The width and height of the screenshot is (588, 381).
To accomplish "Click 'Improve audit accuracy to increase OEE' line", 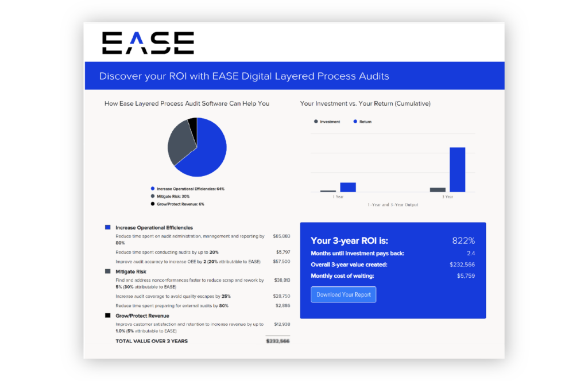I will tap(188, 262).
